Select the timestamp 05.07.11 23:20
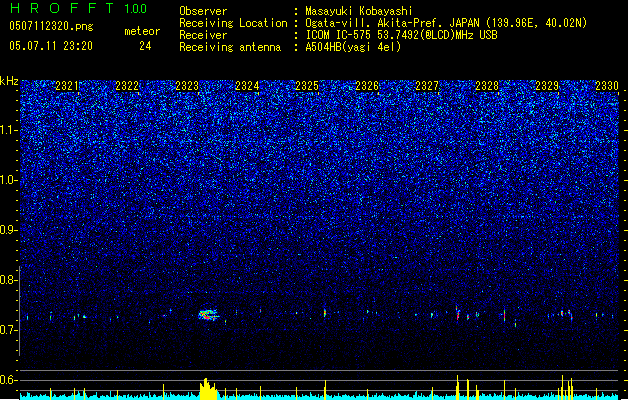The image size is (629, 400). coord(51,46)
